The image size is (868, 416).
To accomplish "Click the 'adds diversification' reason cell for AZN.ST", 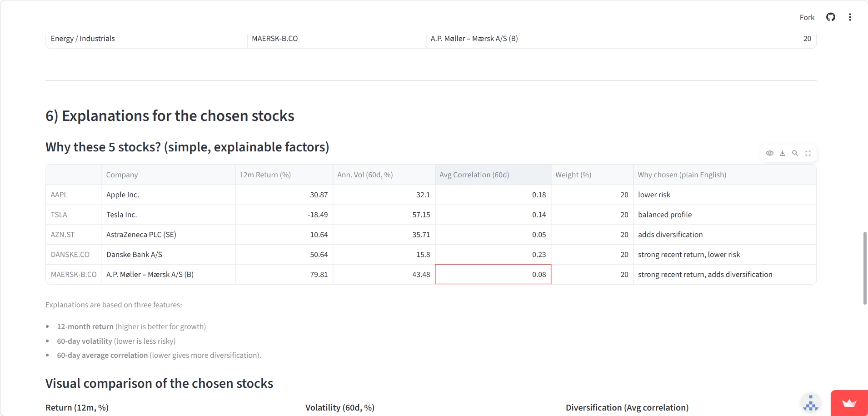I will [x=725, y=235].
